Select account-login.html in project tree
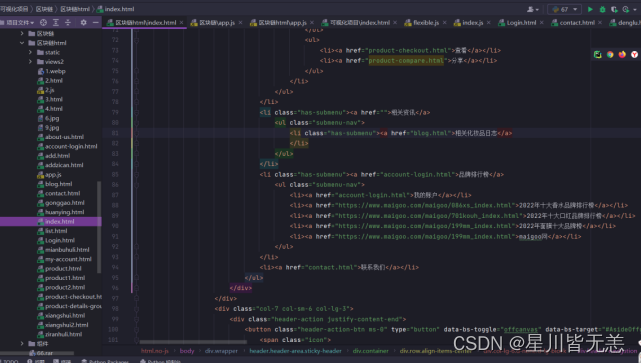 click(x=71, y=146)
